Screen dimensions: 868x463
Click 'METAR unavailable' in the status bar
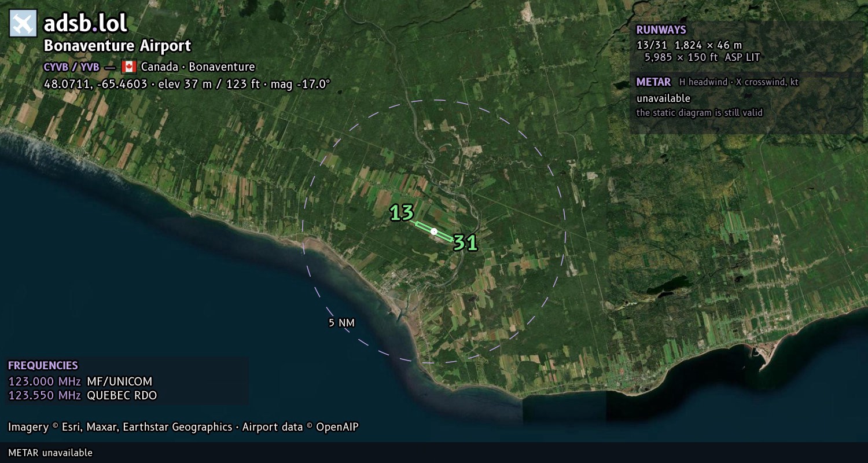(50, 453)
